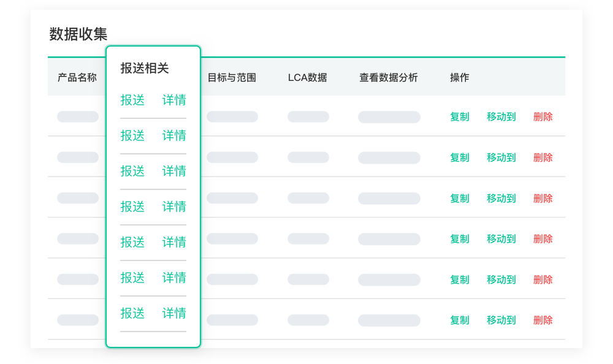The image size is (613, 364).
Task: Open 详情 in the first row
Action: (x=174, y=100)
